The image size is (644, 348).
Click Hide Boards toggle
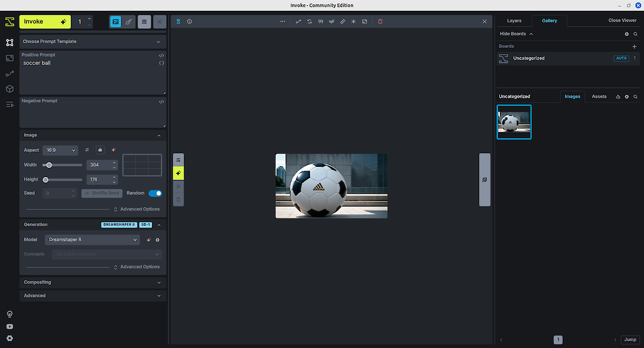[x=516, y=34]
